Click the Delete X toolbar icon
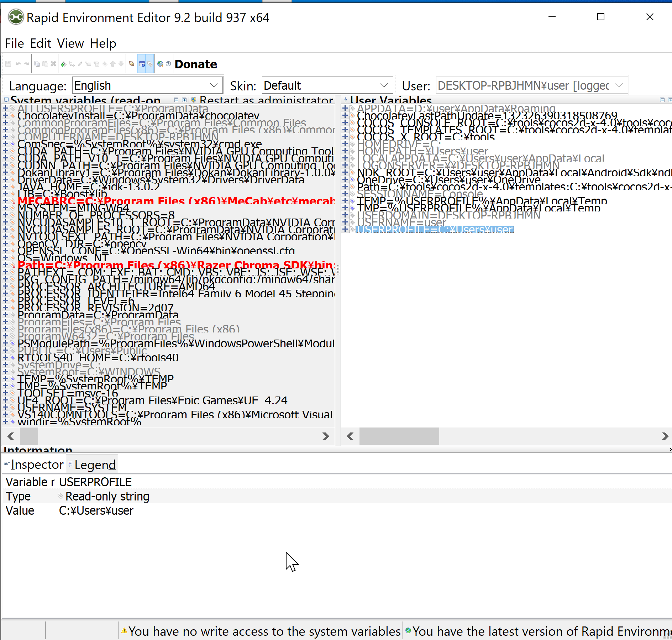The height and width of the screenshot is (640, 672). [53, 64]
